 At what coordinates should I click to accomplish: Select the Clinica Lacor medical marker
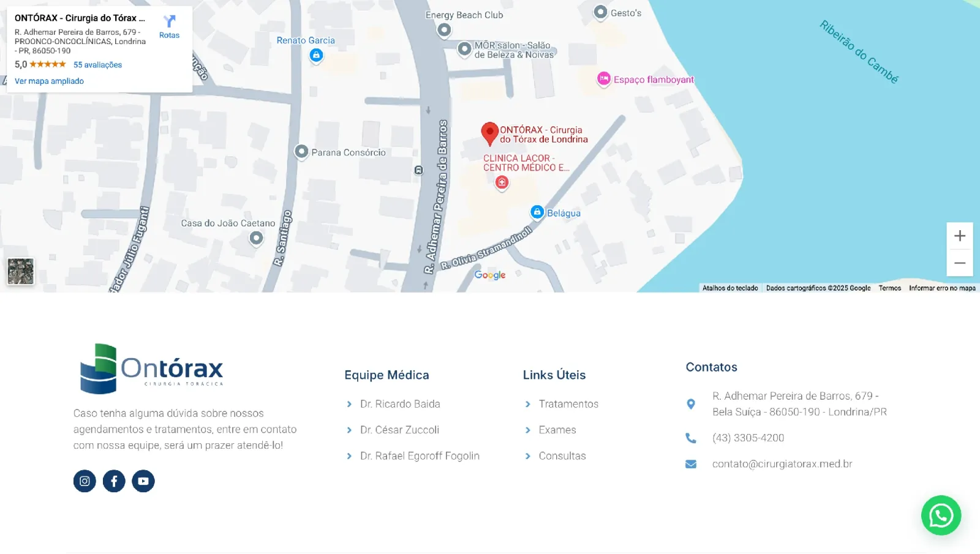502,182
